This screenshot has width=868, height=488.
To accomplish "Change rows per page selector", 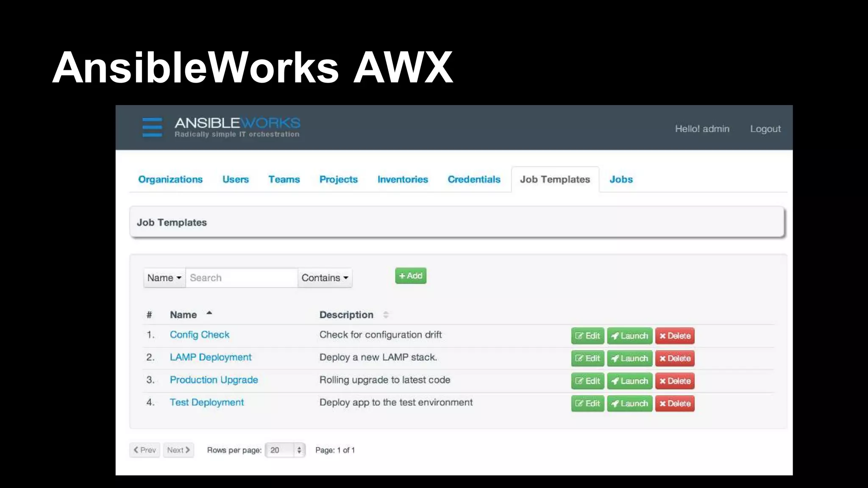I will 285,450.
